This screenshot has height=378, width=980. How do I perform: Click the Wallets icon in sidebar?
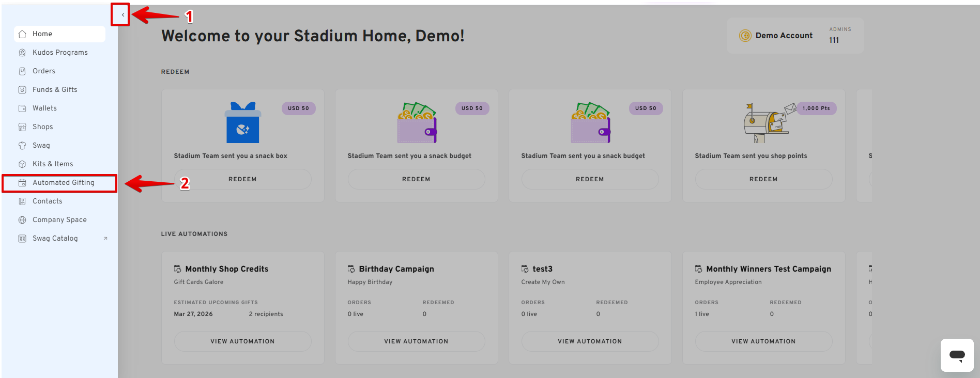pyautogui.click(x=22, y=108)
